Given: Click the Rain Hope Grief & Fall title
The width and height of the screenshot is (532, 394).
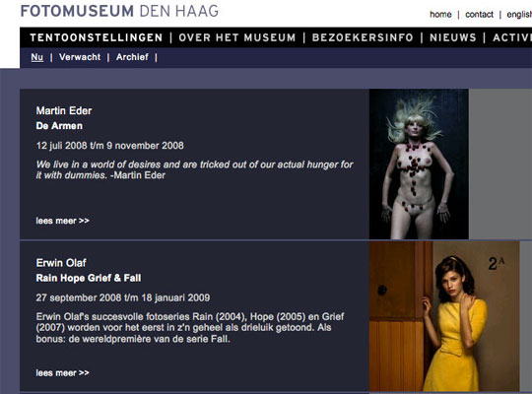Looking at the screenshot, I should [x=89, y=278].
